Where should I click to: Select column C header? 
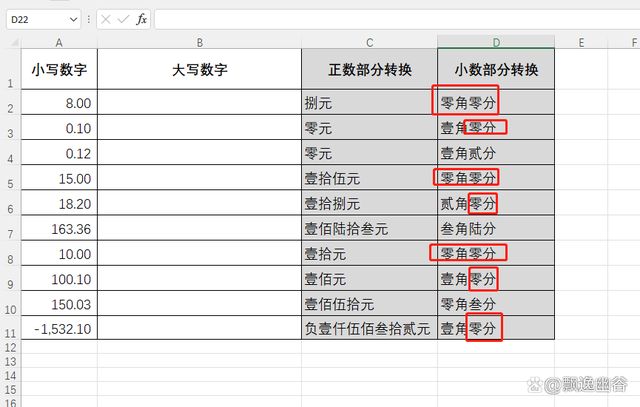pos(369,42)
